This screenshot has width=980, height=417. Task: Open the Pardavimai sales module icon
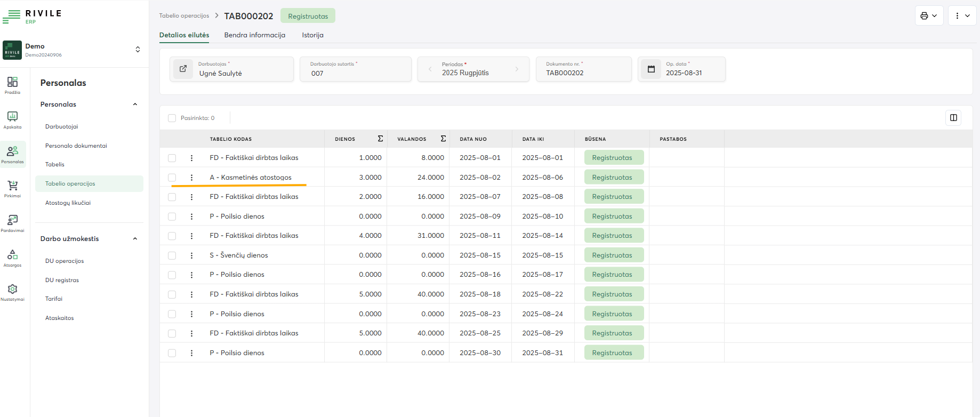12,222
